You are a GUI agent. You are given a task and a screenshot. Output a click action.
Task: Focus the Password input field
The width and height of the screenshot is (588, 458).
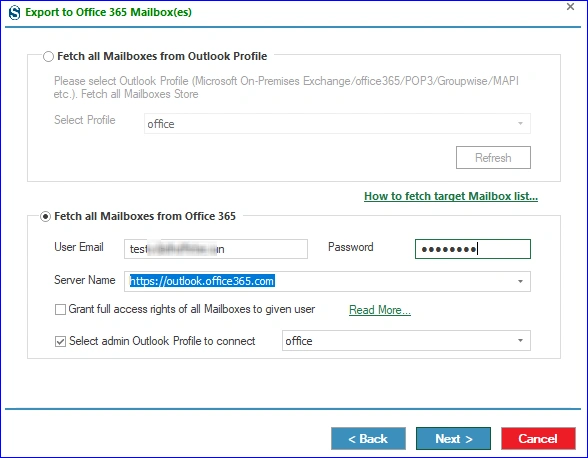[472, 249]
